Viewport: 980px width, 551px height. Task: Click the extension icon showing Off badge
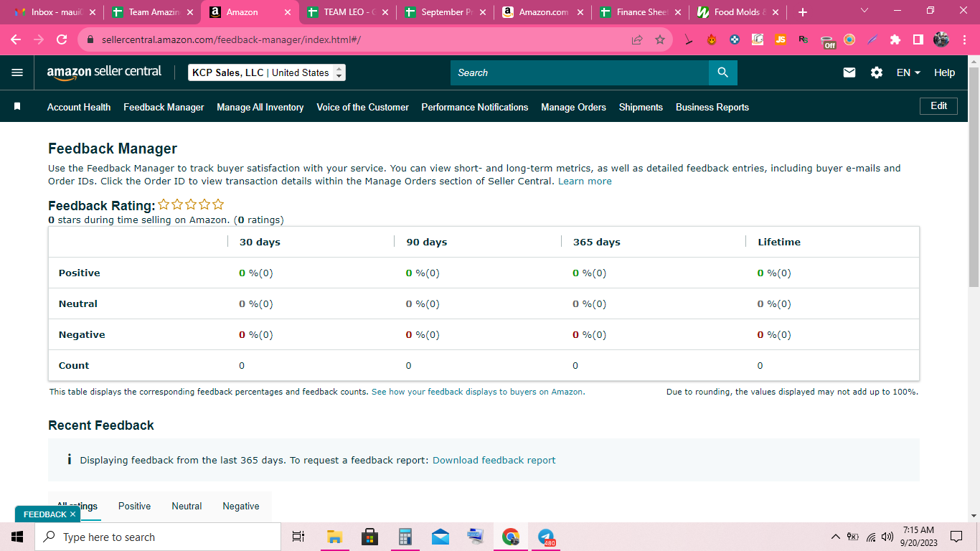tap(828, 41)
